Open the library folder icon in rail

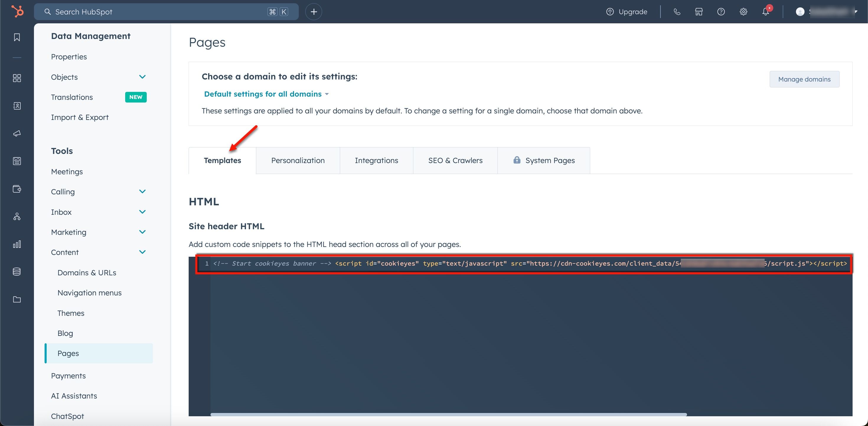[17, 299]
